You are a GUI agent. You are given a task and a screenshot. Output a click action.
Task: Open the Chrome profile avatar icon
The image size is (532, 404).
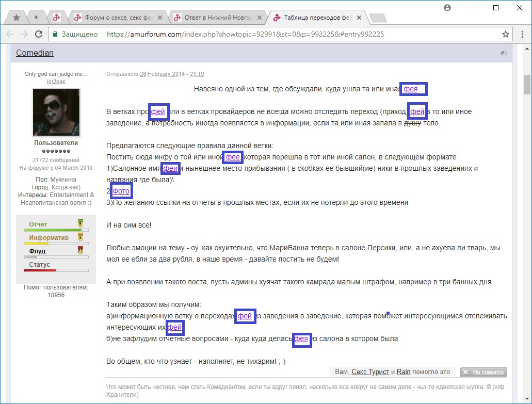click(x=447, y=8)
